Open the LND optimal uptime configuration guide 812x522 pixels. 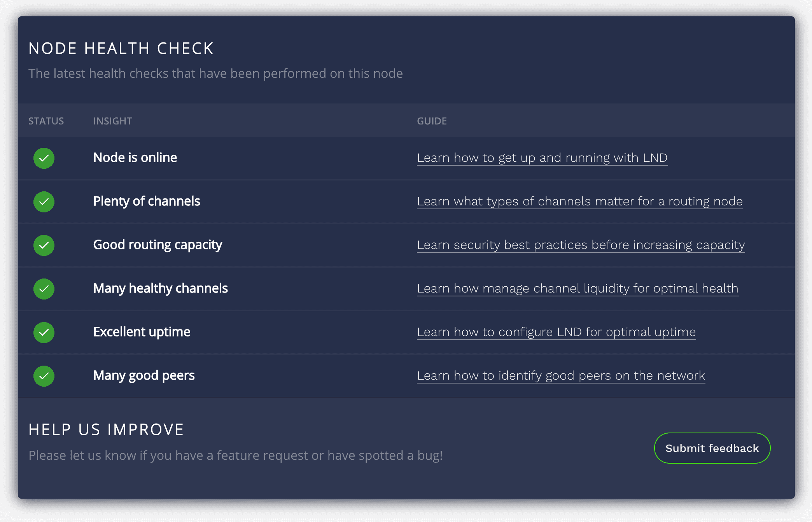[x=556, y=332]
